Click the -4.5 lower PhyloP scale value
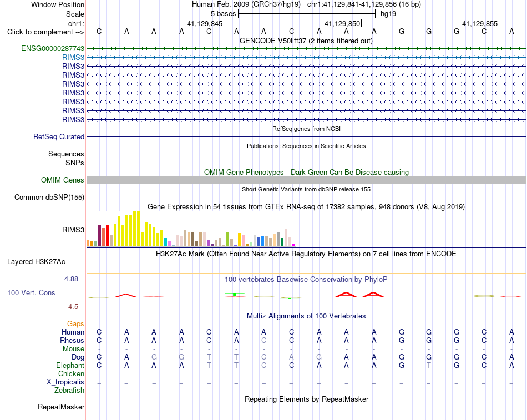This screenshot has height=420, width=527. [72, 307]
